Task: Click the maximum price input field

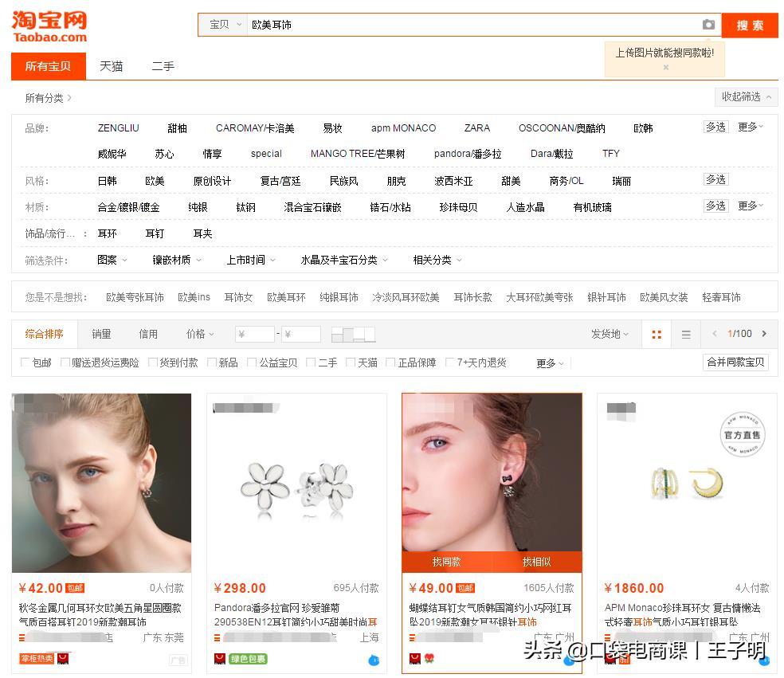Action: (301, 334)
